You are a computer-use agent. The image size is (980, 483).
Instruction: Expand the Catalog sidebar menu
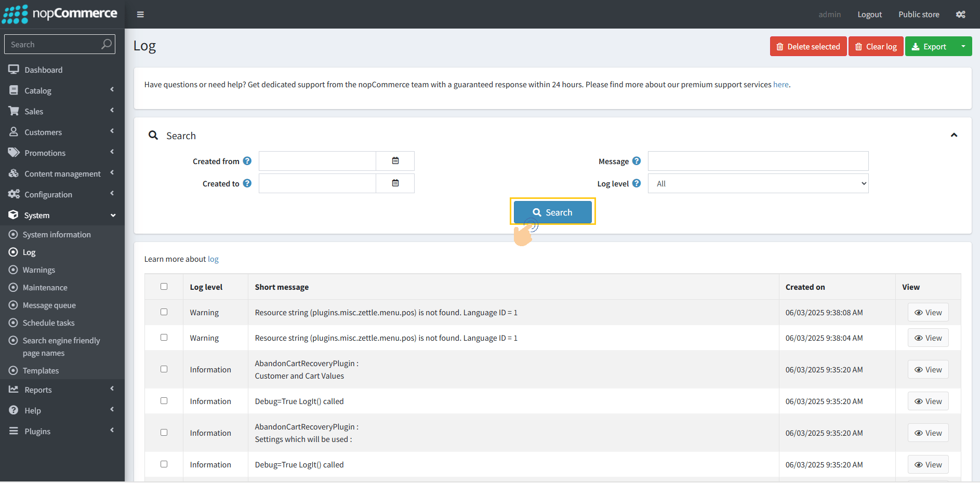pyautogui.click(x=61, y=90)
